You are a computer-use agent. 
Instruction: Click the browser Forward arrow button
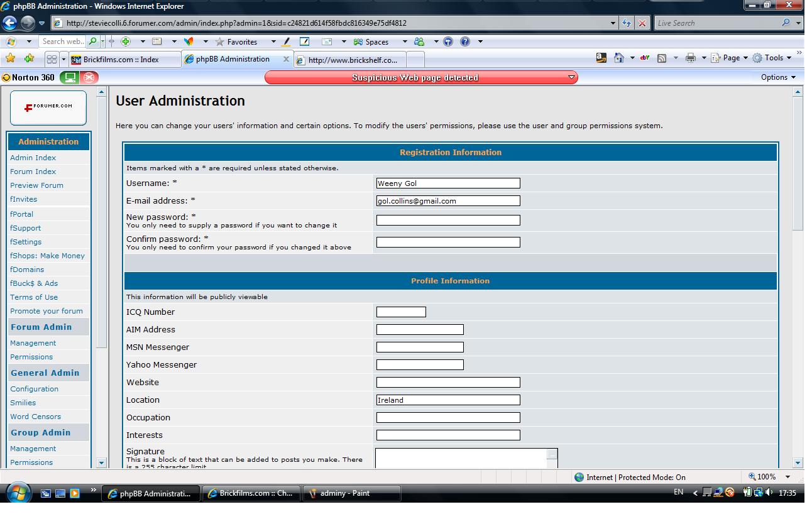[27, 23]
